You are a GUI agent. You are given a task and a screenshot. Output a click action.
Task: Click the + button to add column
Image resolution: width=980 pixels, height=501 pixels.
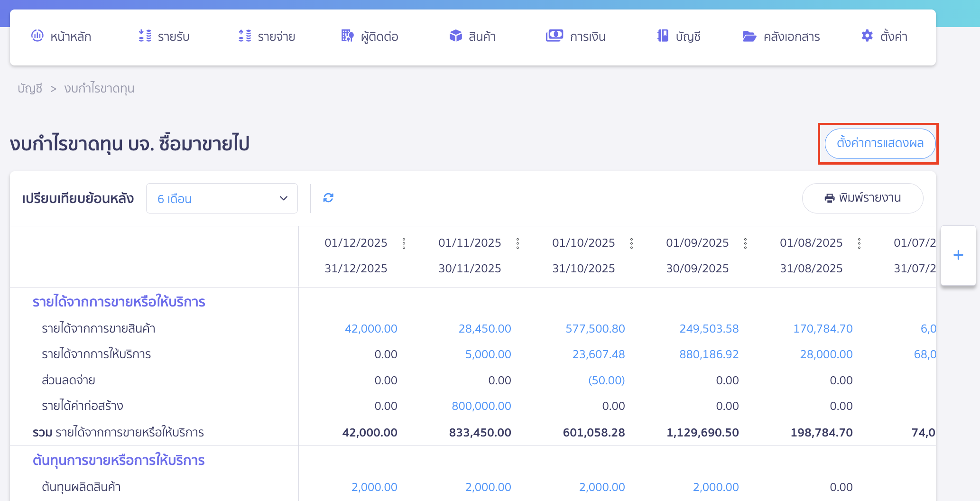click(958, 255)
